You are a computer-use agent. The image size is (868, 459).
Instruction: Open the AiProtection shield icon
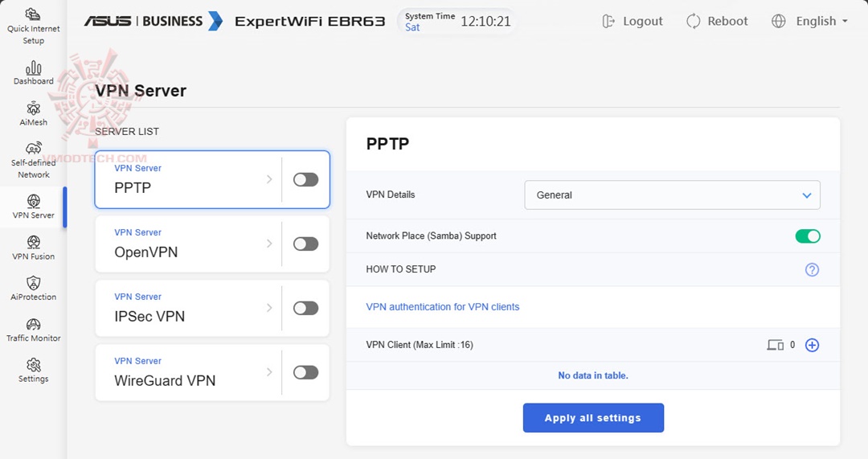(33, 283)
